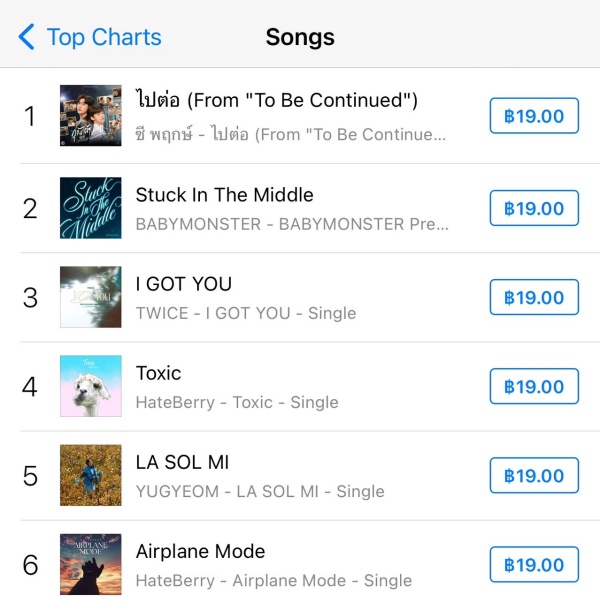The image size is (600, 602).
Task: Open Stuck In The Middle album cover
Action: point(91,208)
